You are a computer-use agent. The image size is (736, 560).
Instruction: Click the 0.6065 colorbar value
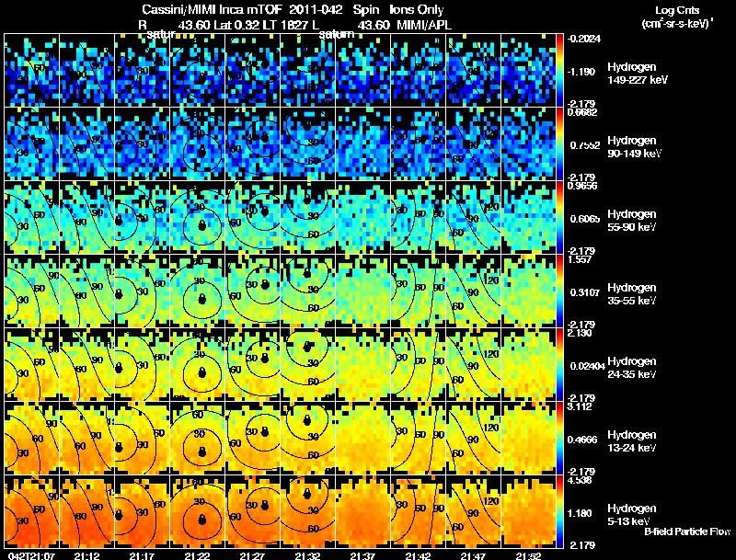pyautogui.click(x=585, y=219)
